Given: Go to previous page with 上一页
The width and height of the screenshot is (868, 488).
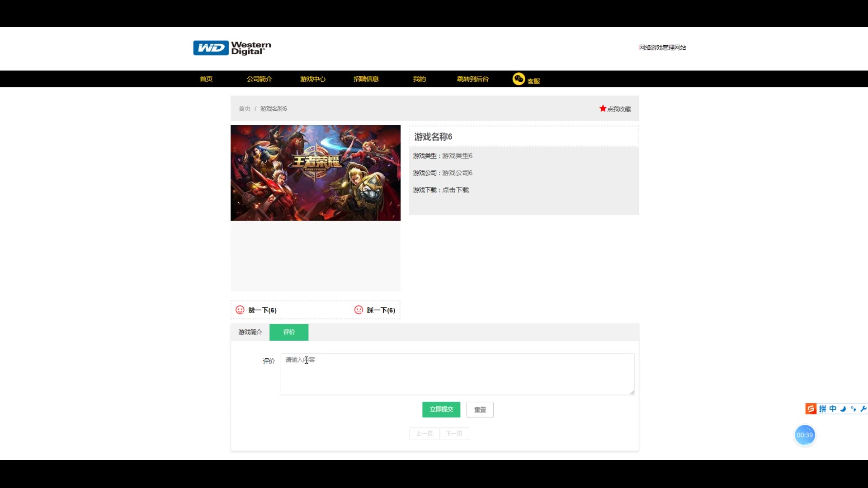Looking at the screenshot, I should 425,434.
